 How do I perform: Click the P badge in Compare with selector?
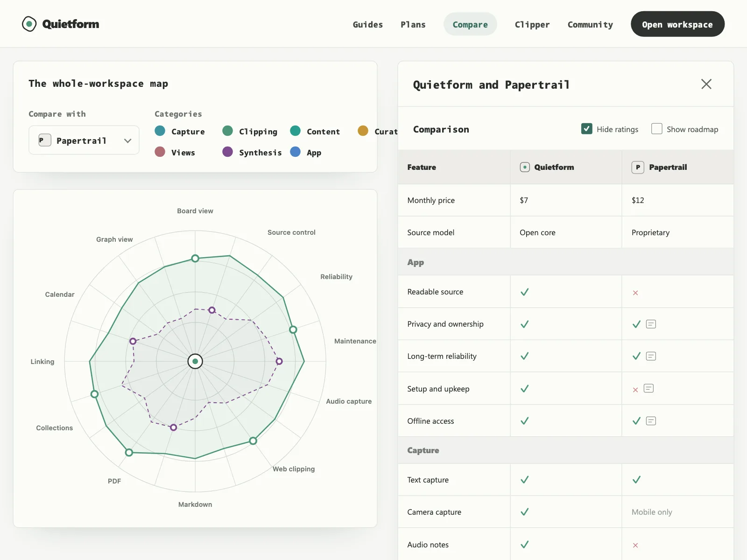[x=44, y=140]
